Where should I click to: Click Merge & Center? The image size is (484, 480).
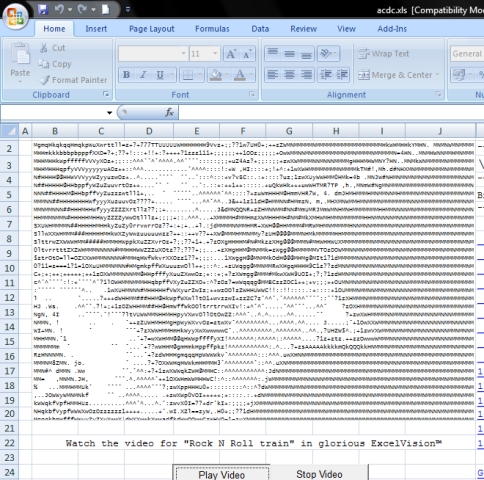coord(395,75)
